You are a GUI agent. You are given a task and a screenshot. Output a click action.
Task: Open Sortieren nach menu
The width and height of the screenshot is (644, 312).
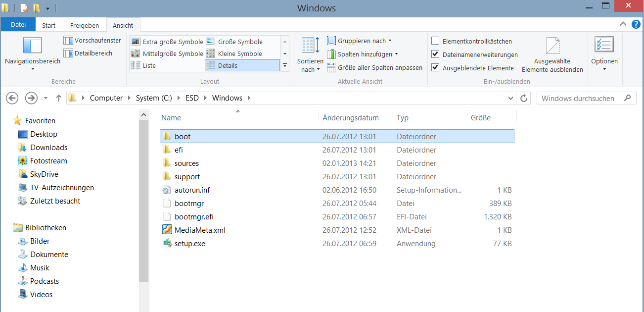(310, 54)
